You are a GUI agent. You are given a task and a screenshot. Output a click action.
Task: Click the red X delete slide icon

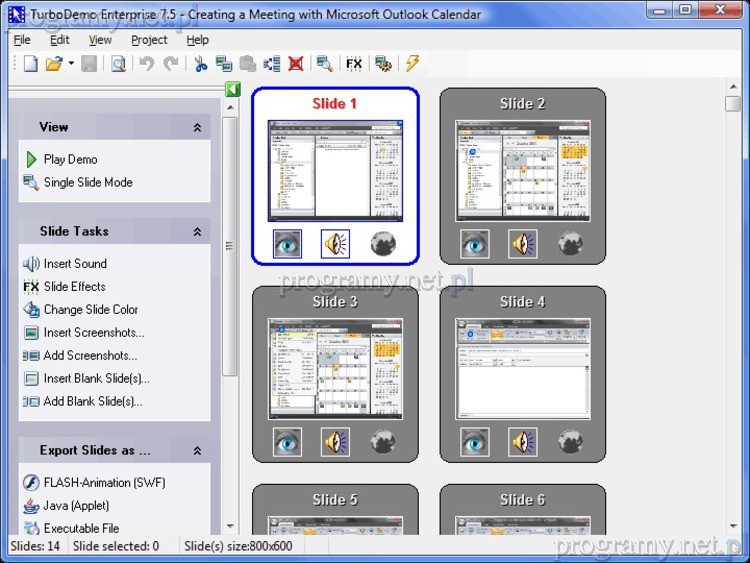(296, 64)
